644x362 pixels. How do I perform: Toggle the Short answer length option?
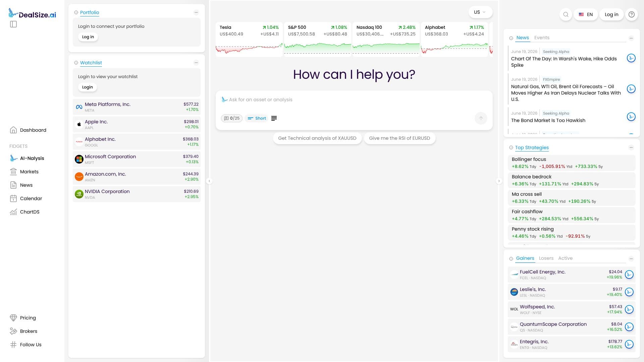pyautogui.click(x=257, y=118)
